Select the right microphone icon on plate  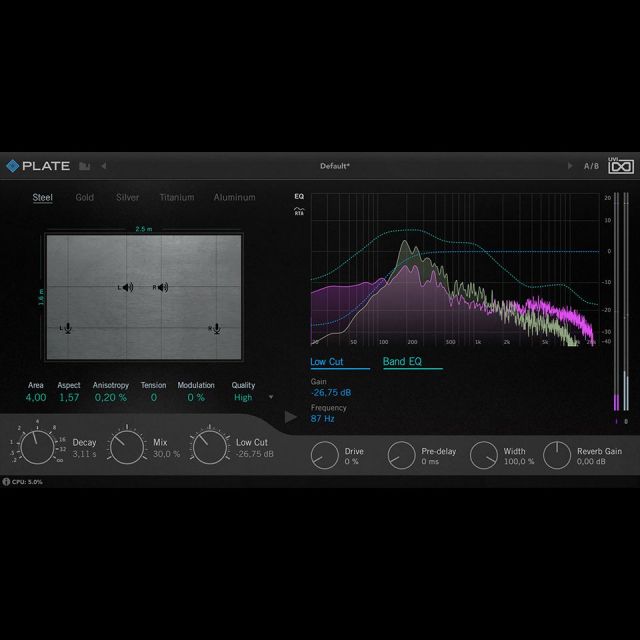click(x=213, y=328)
